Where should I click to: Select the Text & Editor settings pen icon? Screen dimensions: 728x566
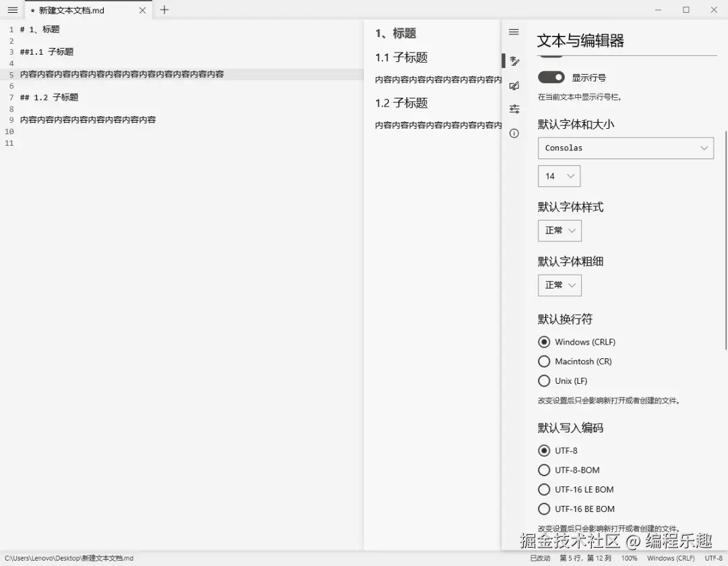(x=514, y=61)
